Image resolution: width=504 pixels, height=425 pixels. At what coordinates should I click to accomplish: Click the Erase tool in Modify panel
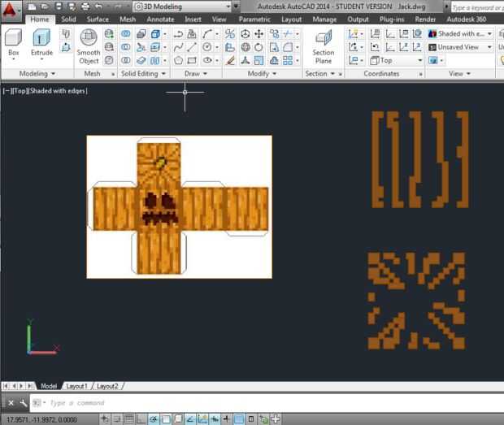pos(230,60)
